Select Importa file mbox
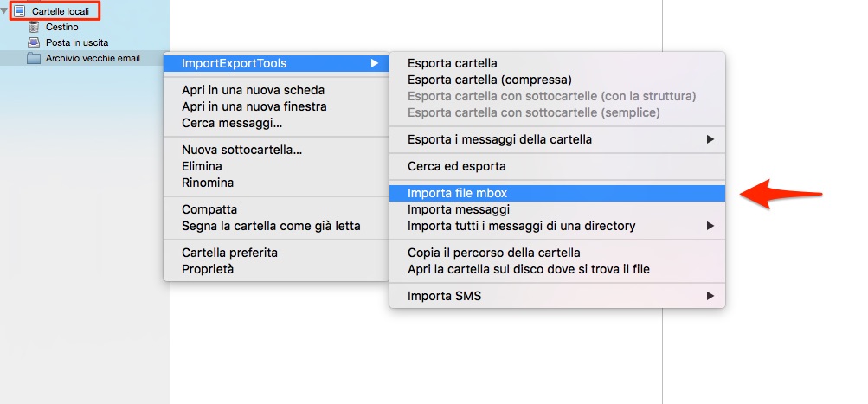The height and width of the screenshot is (404, 868). [557, 193]
